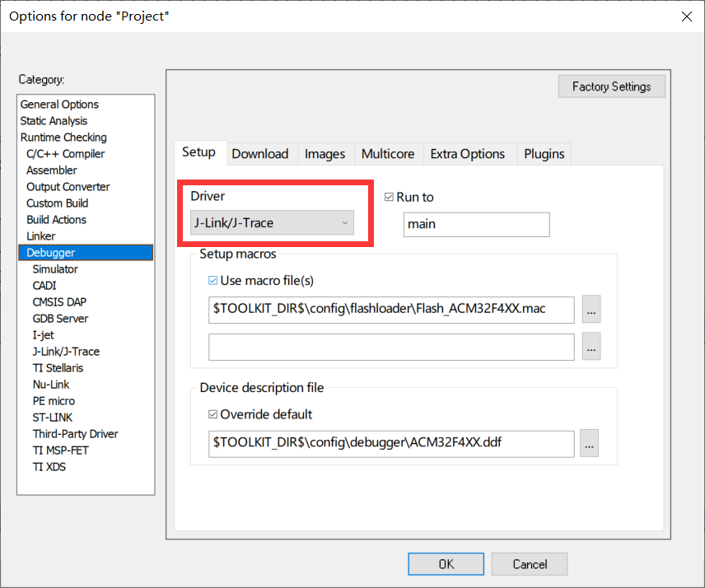The width and height of the screenshot is (705, 588).
Task: Uncheck the Override default checkbox
Action: pyautogui.click(x=214, y=415)
